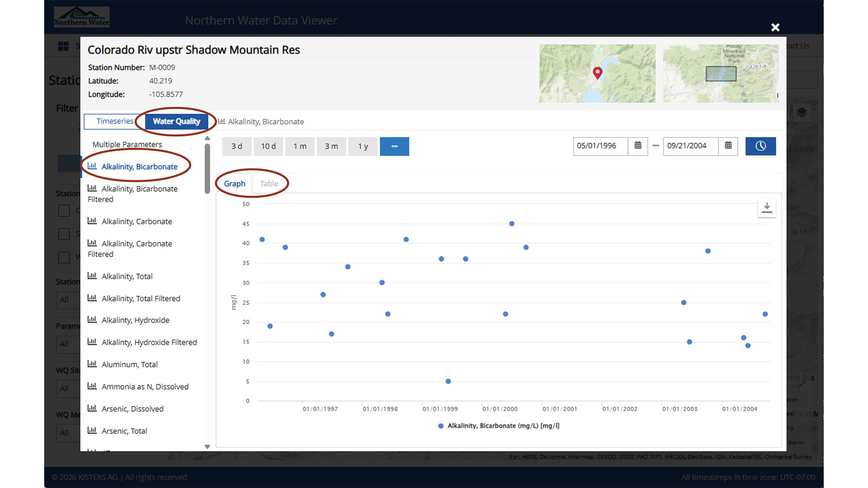Click the red location pin on map
Viewport: 868px width, 488px height.
point(598,73)
